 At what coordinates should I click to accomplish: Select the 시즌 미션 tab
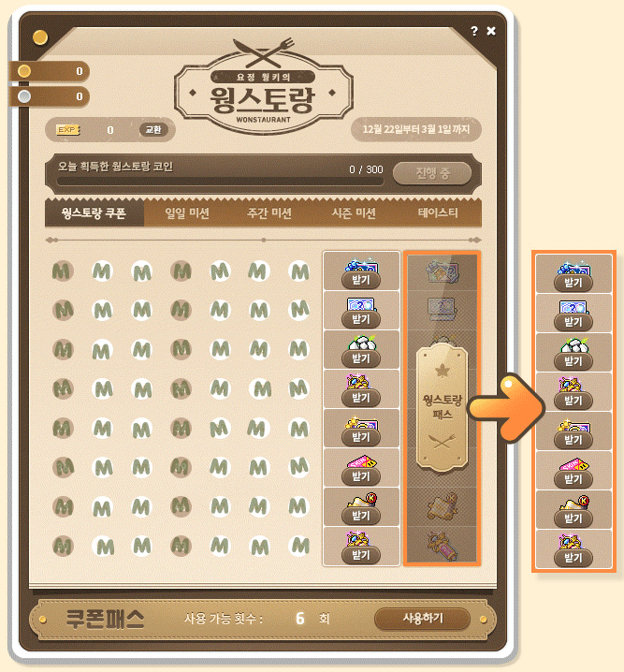(x=354, y=213)
